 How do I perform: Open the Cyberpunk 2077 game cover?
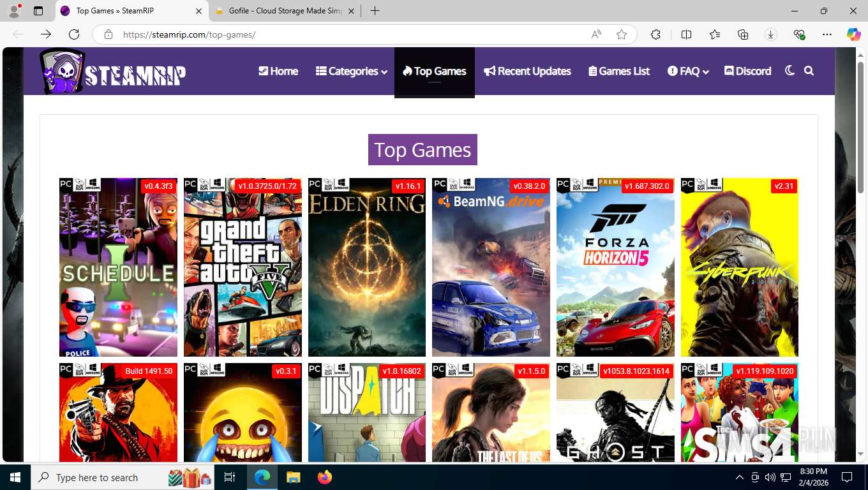tap(740, 267)
